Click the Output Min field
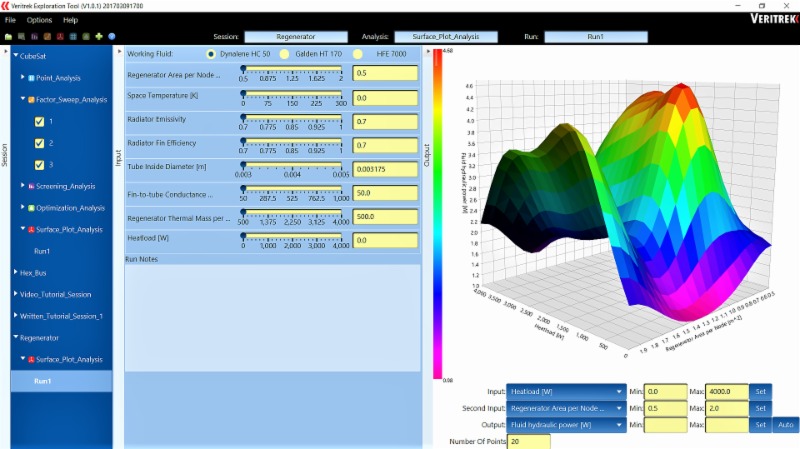This screenshot has height=449, width=800. tap(665, 425)
